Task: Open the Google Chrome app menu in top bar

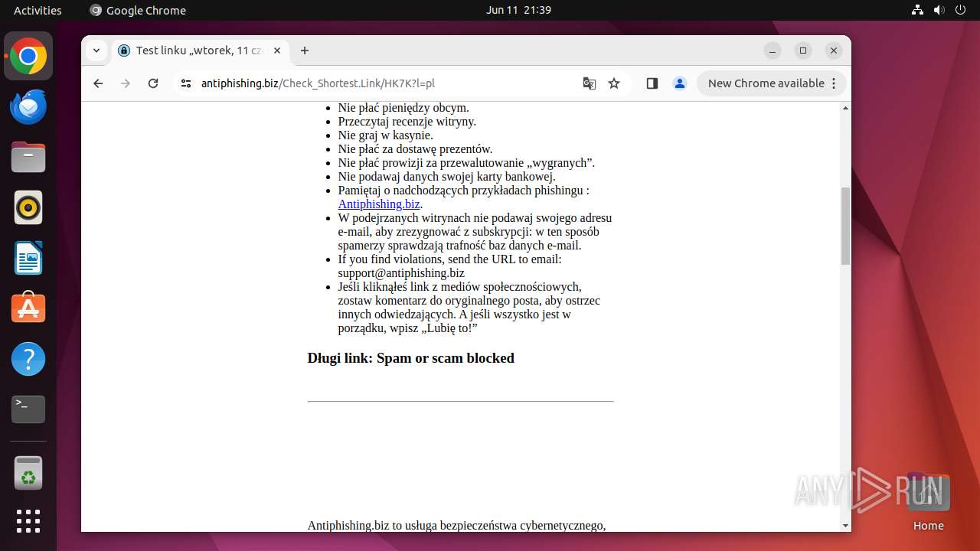Action: [138, 10]
